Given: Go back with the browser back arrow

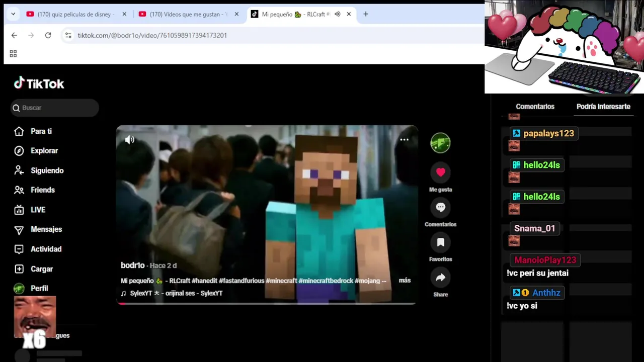Looking at the screenshot, I should tap(14, 35).
